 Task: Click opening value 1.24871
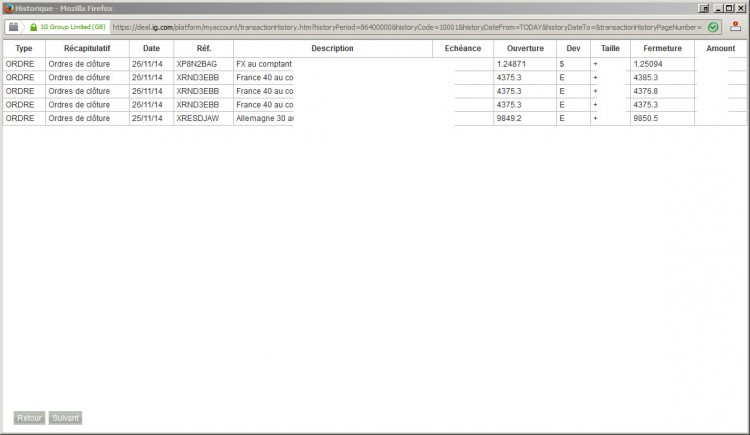tap(511, 64)
